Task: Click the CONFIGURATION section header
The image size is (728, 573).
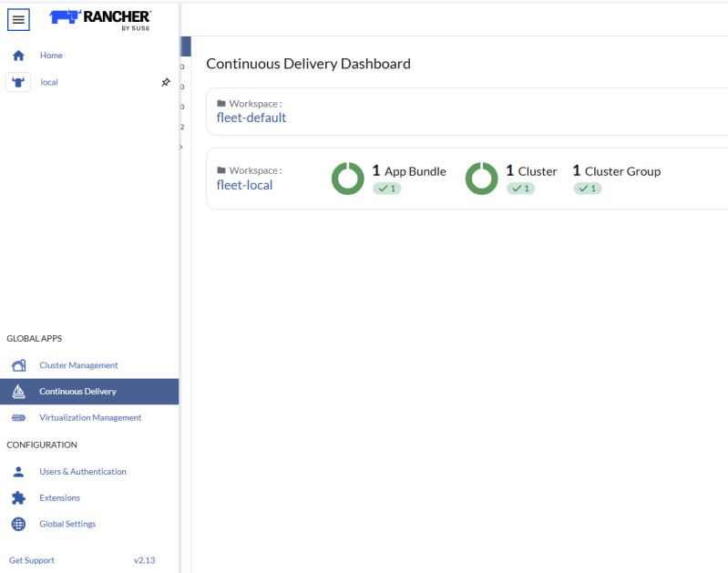Action: (x=42, y=445)
